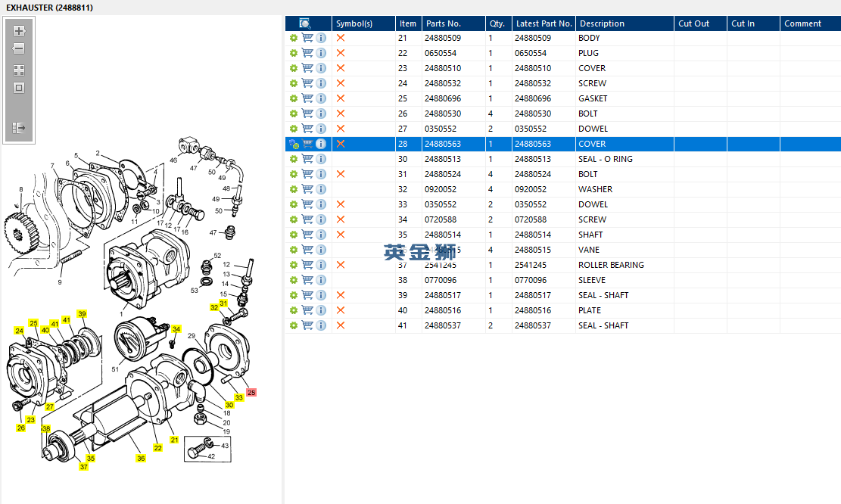Add item 38 SLEEVE to shopping cart
This screenshot has width=841, height=504.
coord(307,280)
